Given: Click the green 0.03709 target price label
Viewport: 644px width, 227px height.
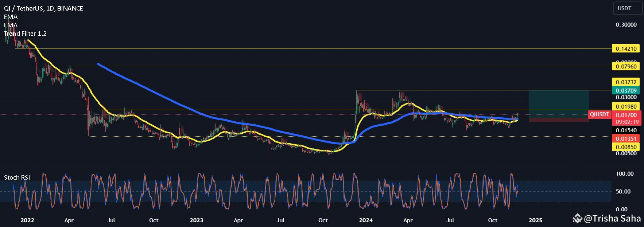Looking at the screenshot, I should point(626,90).
